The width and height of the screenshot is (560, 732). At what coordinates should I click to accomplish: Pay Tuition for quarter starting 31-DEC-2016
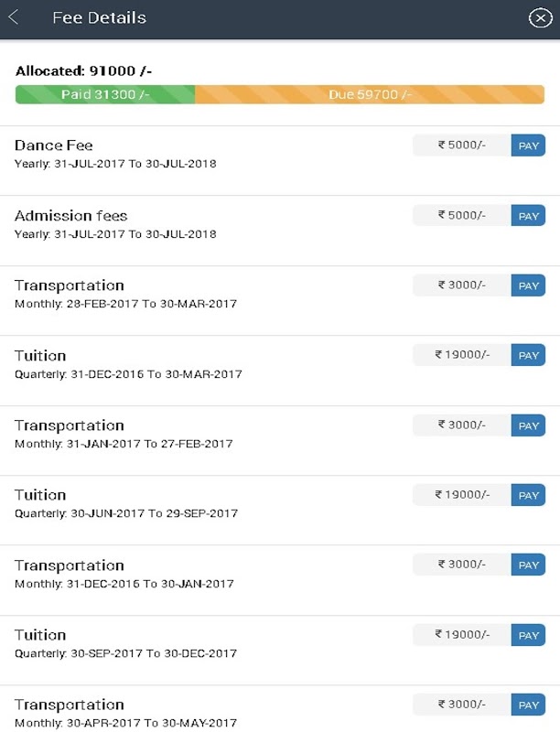[528, 355]
